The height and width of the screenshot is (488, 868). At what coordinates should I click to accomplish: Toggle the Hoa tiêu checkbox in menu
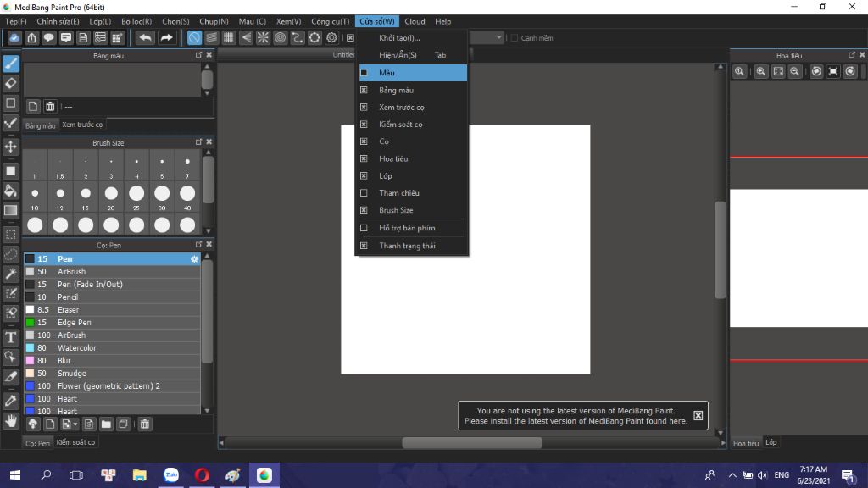coord(364,158)
